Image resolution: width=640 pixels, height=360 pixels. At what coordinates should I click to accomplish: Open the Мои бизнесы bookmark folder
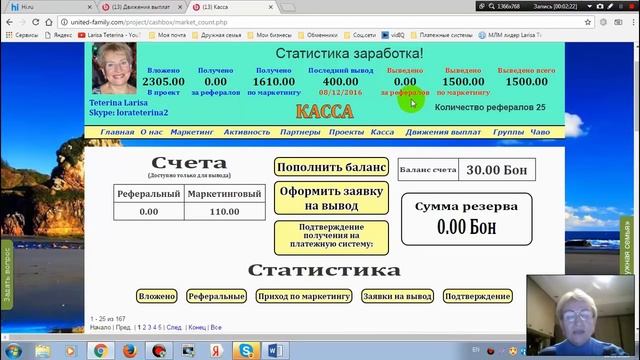[269, 35]
